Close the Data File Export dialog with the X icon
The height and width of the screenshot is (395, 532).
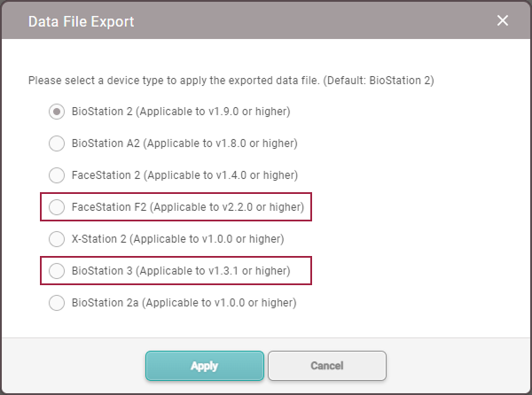[503, 20]
